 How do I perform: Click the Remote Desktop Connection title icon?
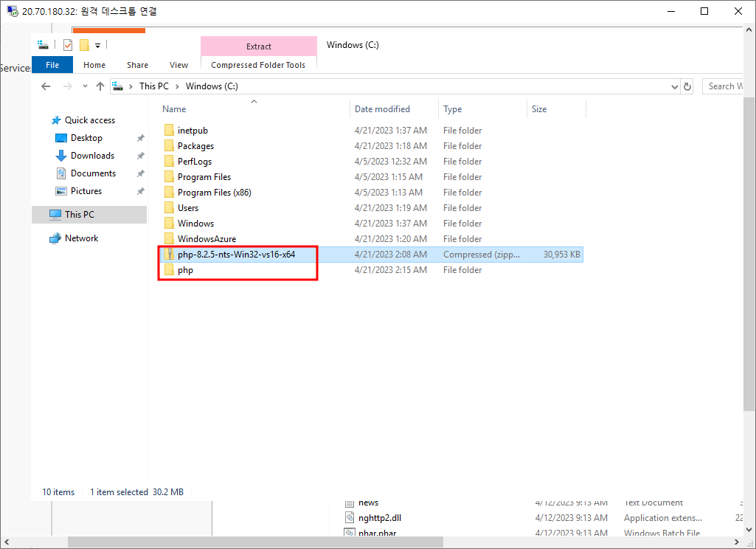[x=12, y=10]
